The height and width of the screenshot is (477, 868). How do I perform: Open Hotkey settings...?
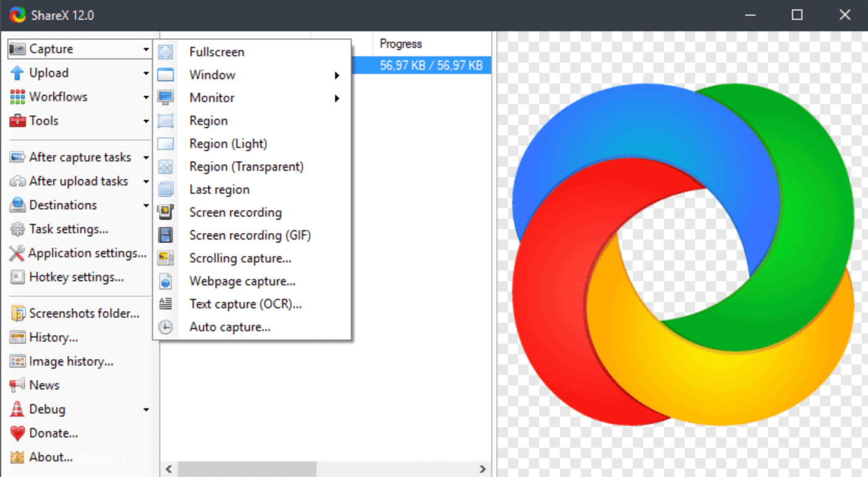tap(76, 277)
